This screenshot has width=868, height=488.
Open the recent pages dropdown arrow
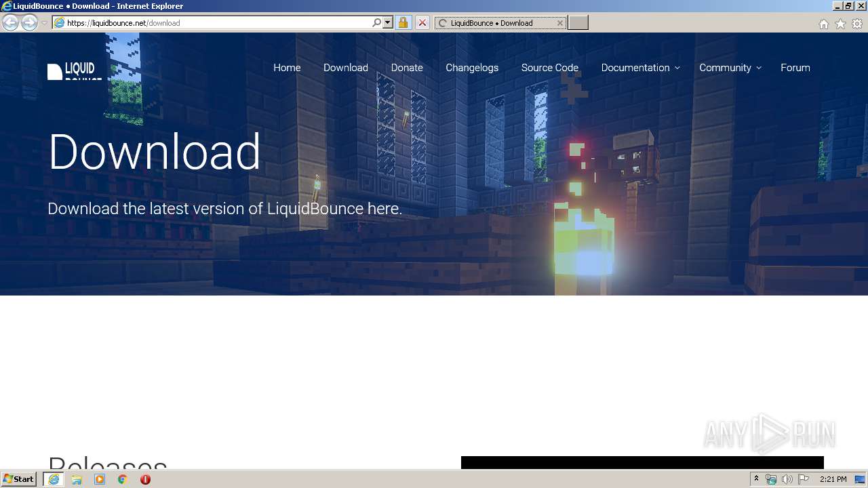(45, 23)
